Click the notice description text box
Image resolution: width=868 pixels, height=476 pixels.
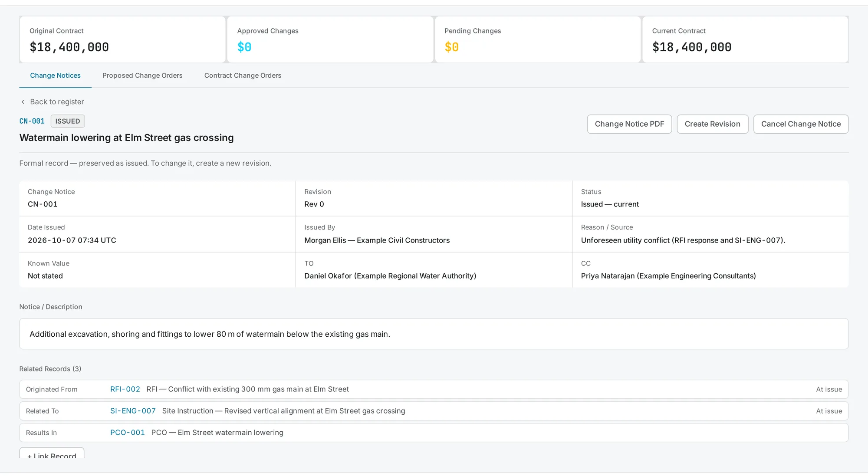pos(434,334)
